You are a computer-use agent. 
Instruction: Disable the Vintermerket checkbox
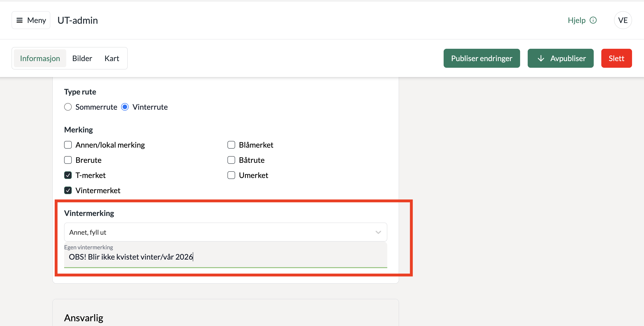(x=68, y=191)
